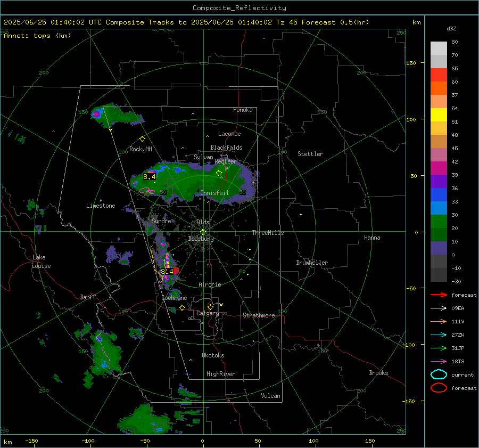Click the Blackfalds city label

coord(226,148)
